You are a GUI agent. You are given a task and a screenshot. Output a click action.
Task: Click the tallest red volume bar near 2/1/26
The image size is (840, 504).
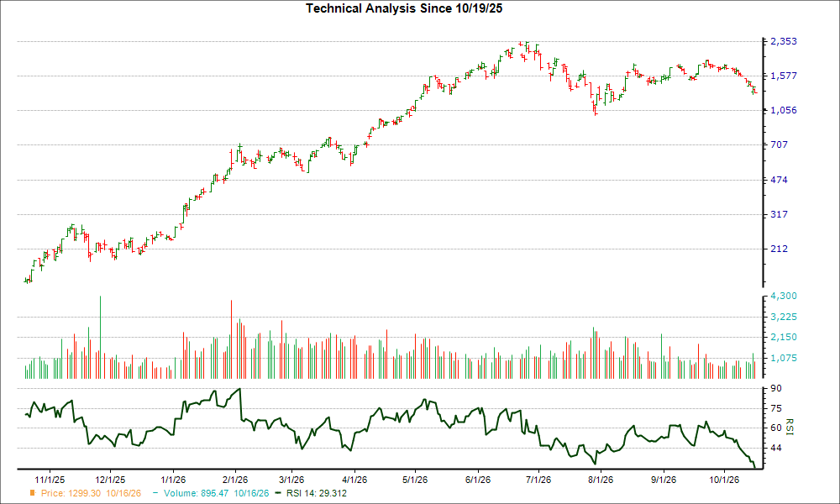click(232, 339)
